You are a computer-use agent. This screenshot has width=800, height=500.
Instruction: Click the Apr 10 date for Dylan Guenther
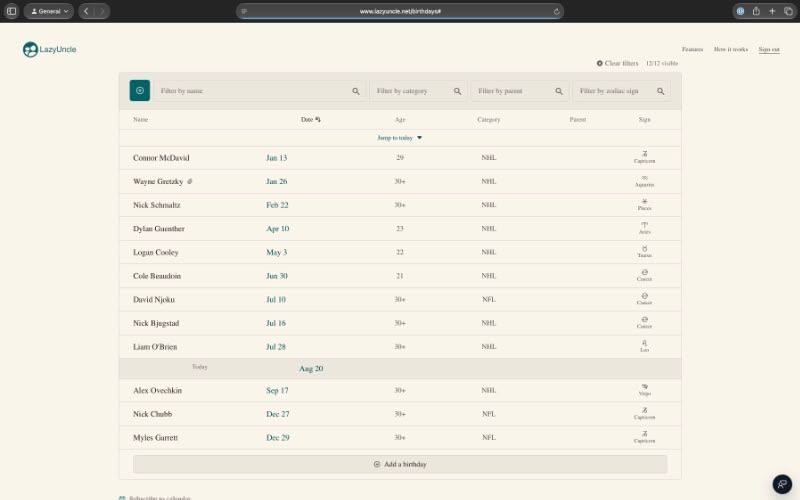pyautogui.click(x=278, y=229)
